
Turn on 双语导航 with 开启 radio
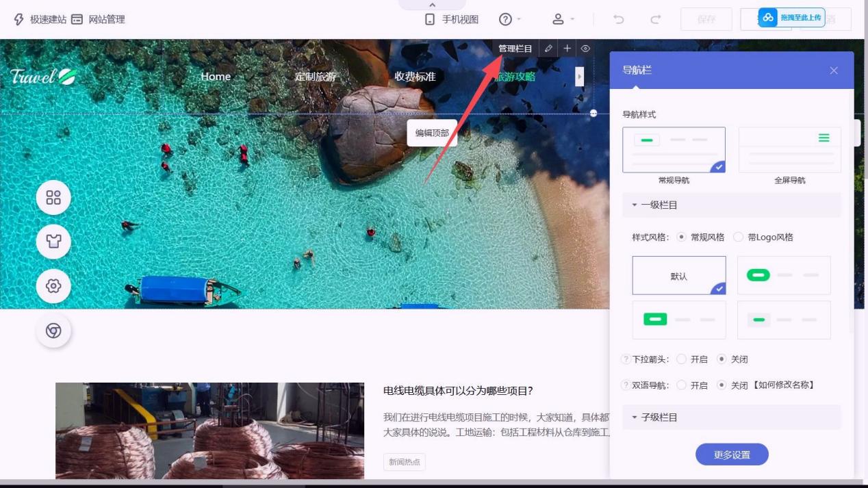[x=681, y=385]
